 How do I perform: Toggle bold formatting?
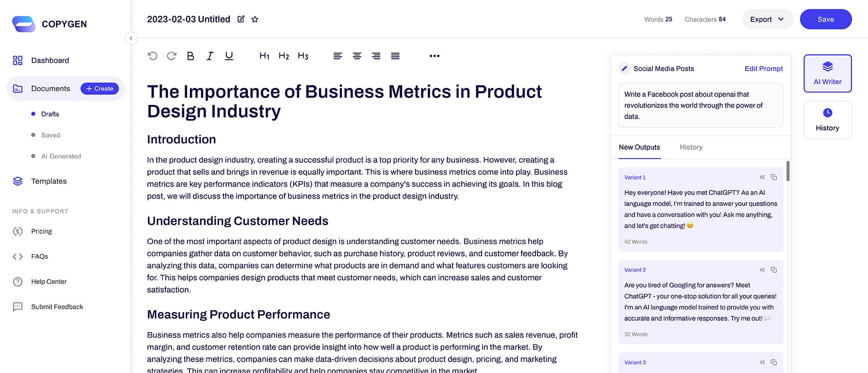(190, 56)
